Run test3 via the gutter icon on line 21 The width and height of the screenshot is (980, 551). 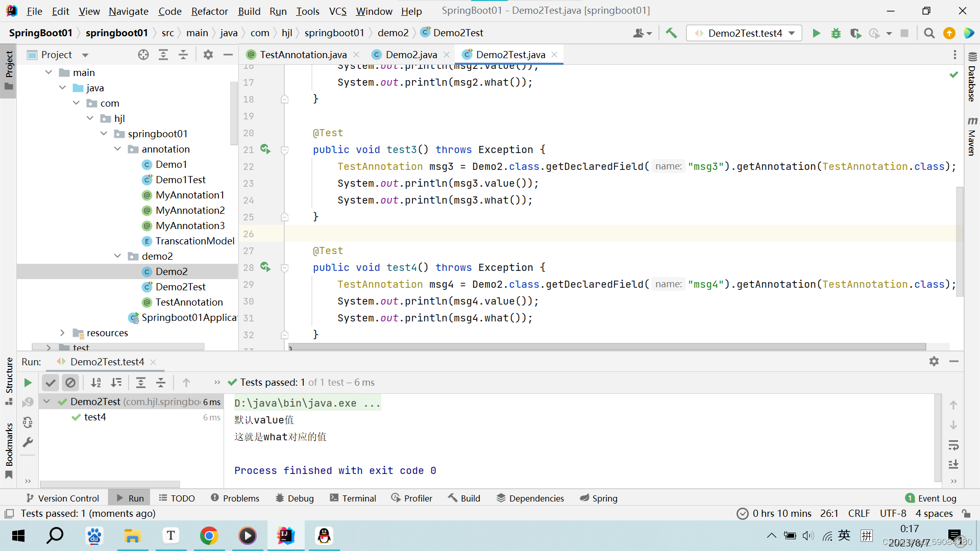click(x=265, y=149)
